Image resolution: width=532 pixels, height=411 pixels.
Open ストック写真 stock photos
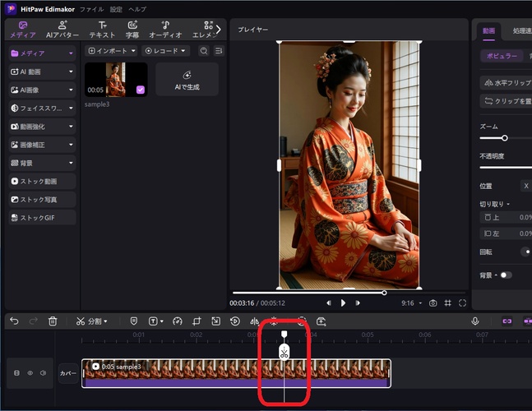pyautogui.click(x=43, y=200)
